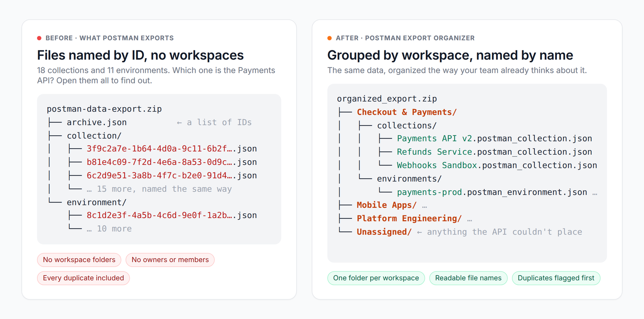Click the Payments API v2 collection file
The width and height of the screenshot is (644, 319).
495,139
